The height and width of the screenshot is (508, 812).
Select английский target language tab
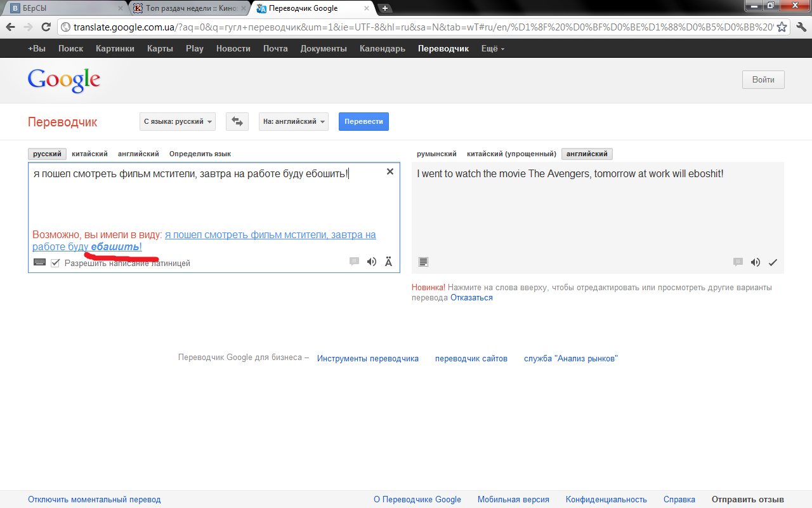point(587,154)
